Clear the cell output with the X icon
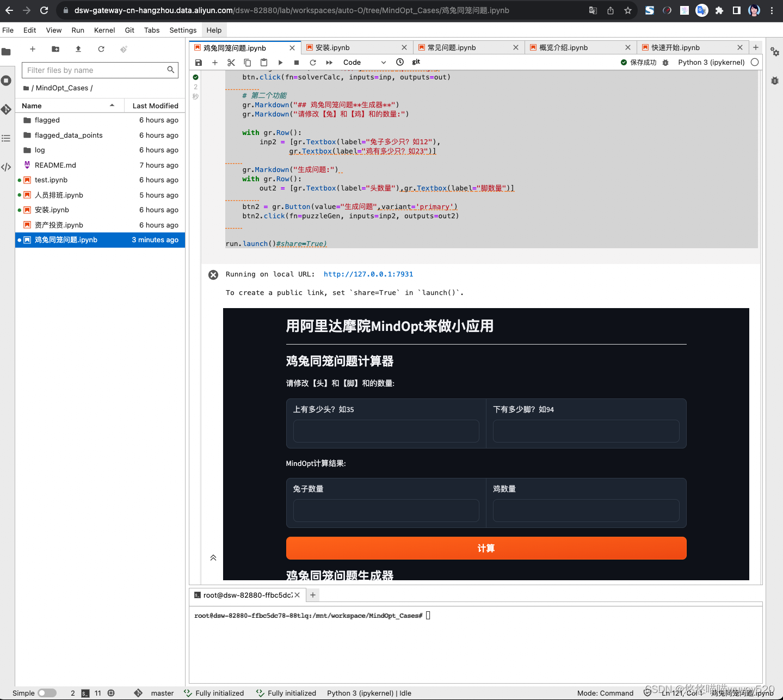This screenshot has height=700, width=783. coord(213,275)
